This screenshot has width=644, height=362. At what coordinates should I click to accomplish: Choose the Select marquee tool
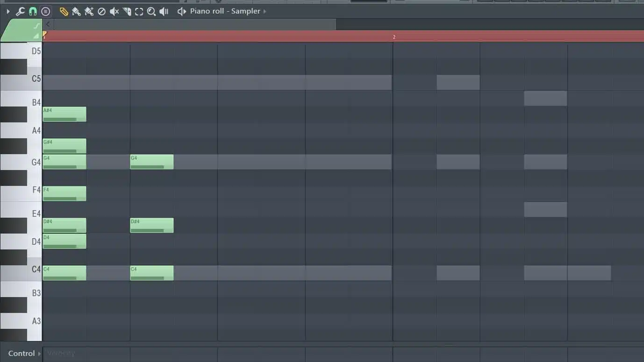pyautogui.click(x=139, y=11)
